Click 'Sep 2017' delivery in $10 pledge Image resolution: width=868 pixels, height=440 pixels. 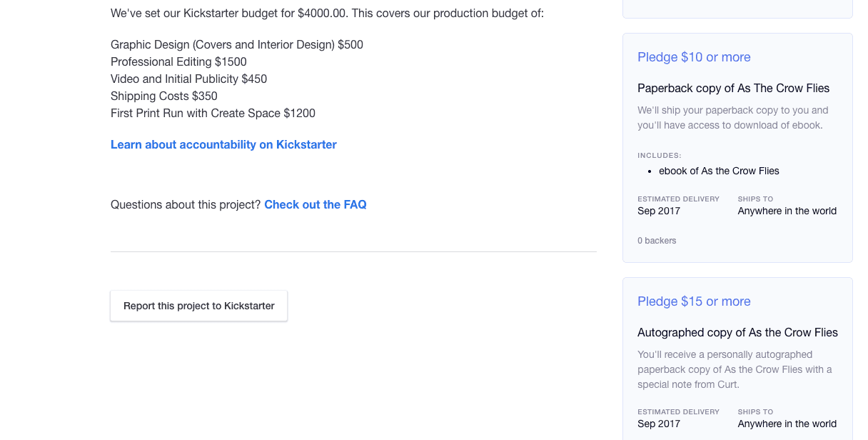pos(659,211)
